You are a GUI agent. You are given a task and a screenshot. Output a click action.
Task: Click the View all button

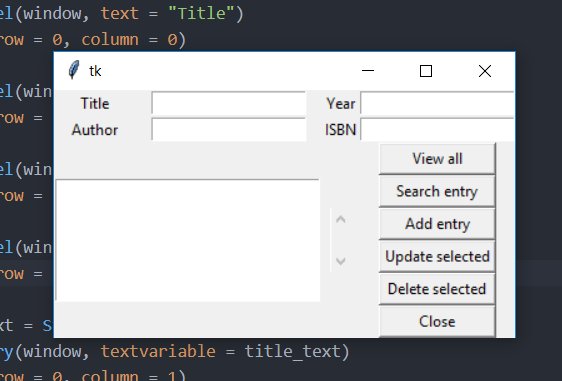[437, 159]
